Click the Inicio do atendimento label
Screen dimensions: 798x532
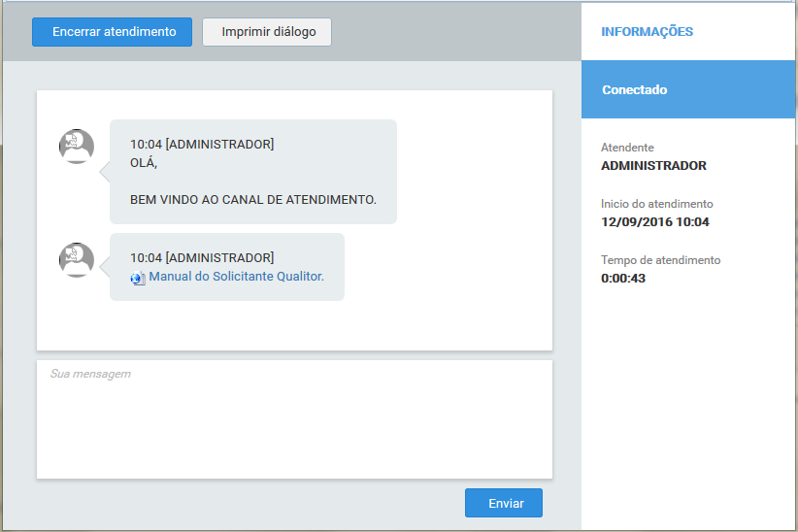point(657,204)
